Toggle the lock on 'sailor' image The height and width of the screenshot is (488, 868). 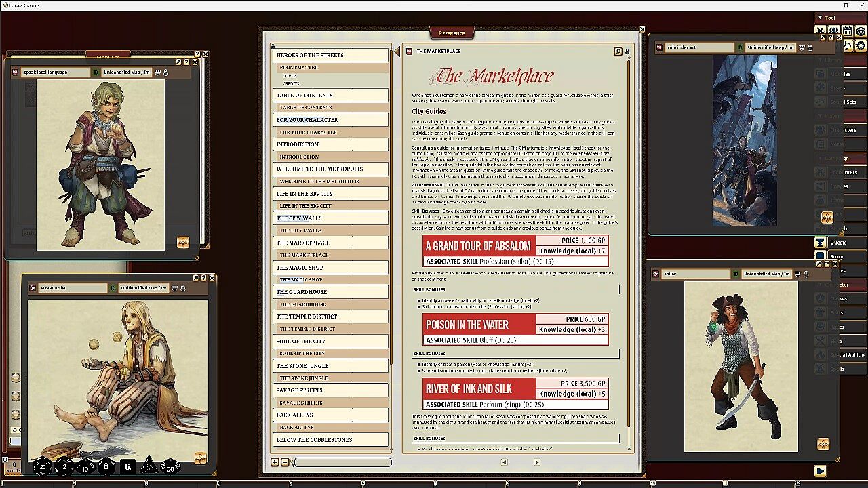[806, 274]
